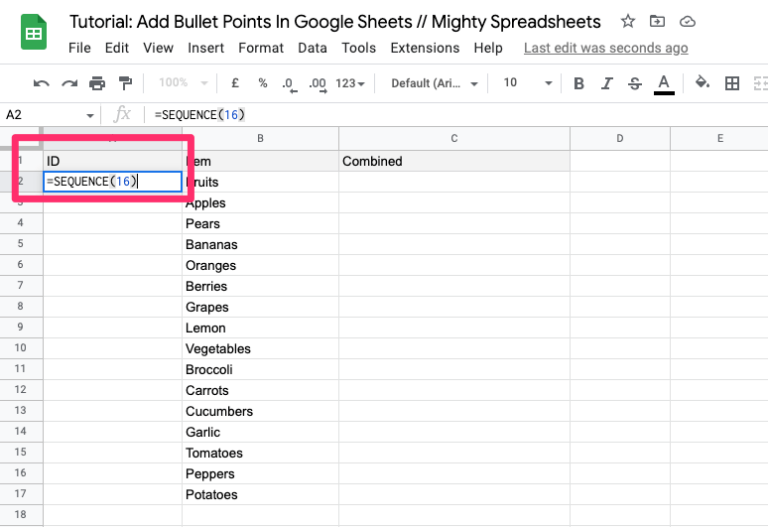Select the Lemon cell
Image resolution: width=768 pixels, height=527 pixels.
pyautogui.click(x=260, y=328)
